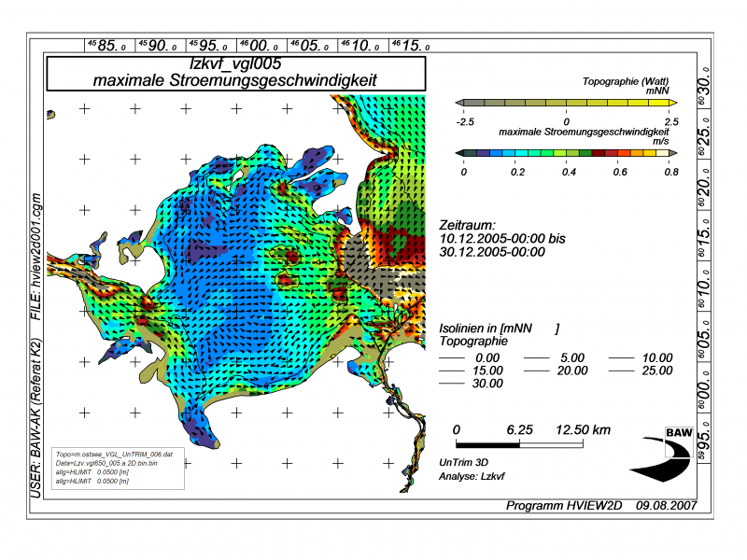Click the start date '10.12.2005-00:00 bis'
747x560 pixels.
[502, 239]
